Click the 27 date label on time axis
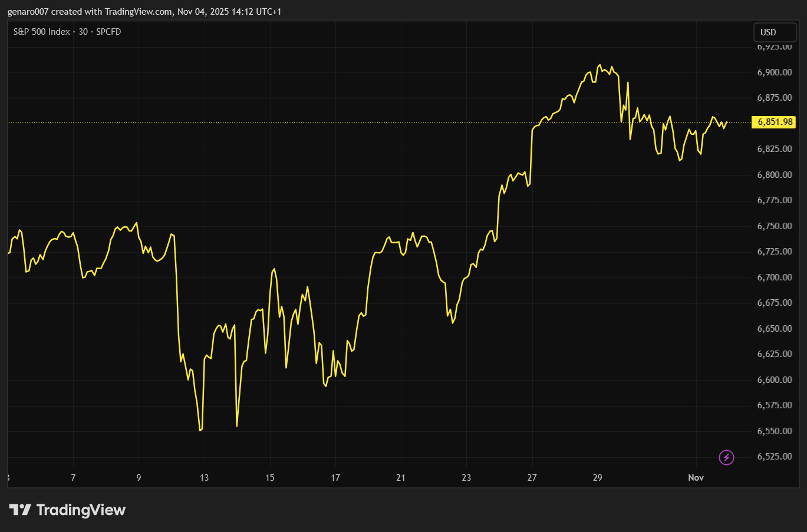The height and width of the screenshot is (532, 807). (532, 478)
